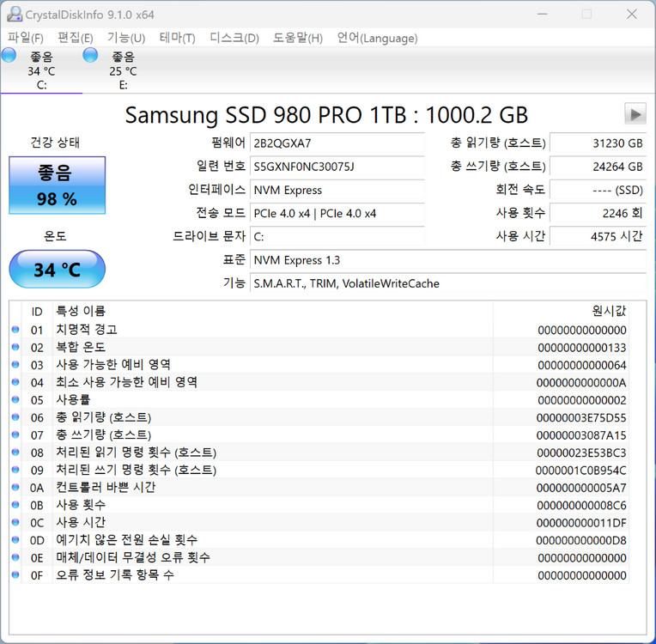
Task: Open the 파일(F) menu
Action: (26, 38)
